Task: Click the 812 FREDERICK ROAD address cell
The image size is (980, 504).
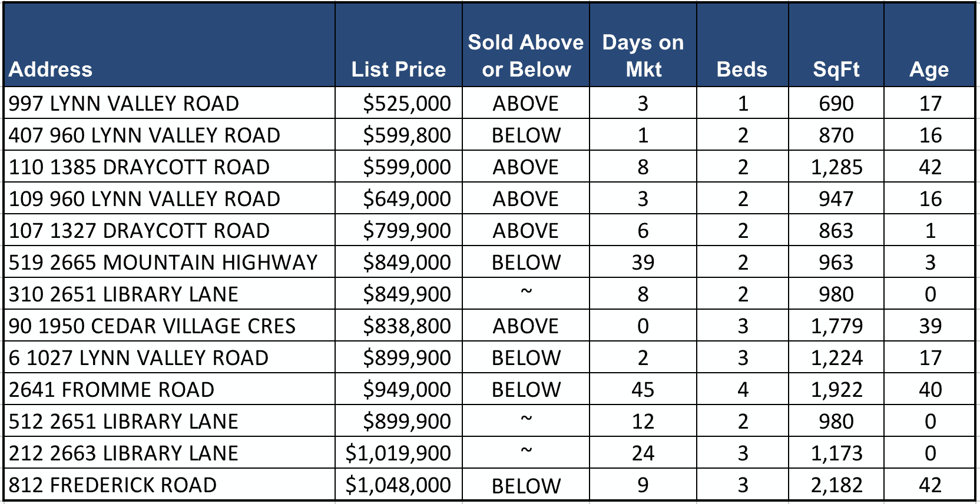Action: 112,485
